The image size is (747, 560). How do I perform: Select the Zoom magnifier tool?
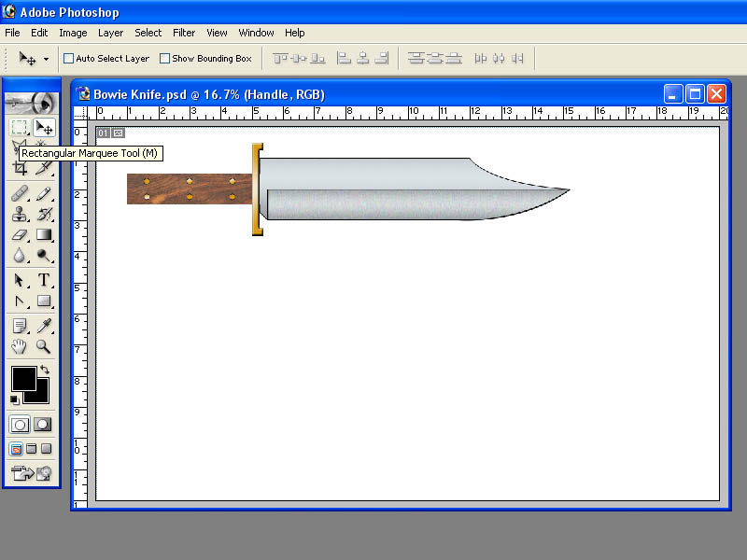point(43,346)
